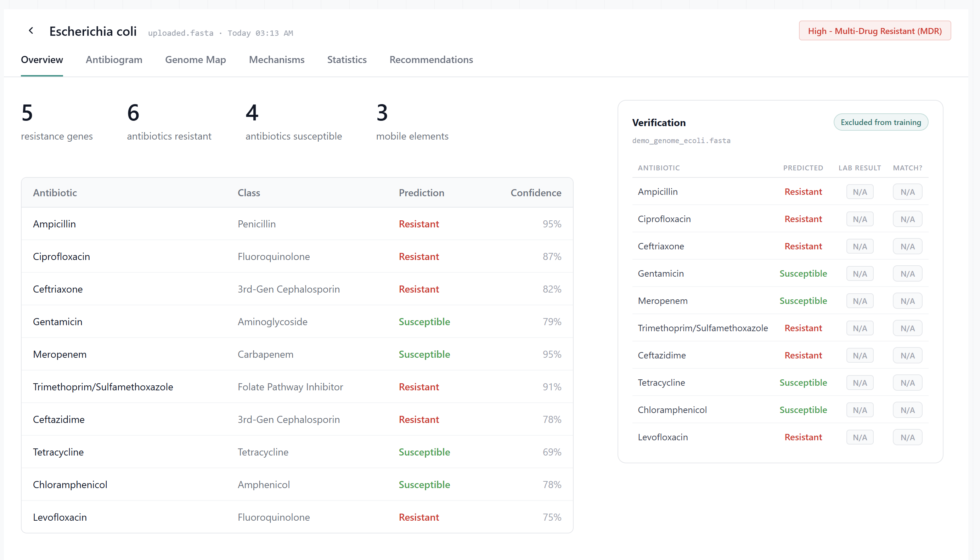Select the Meropenem row in predictions table
980x560 pixels.
tap(297, 354)
